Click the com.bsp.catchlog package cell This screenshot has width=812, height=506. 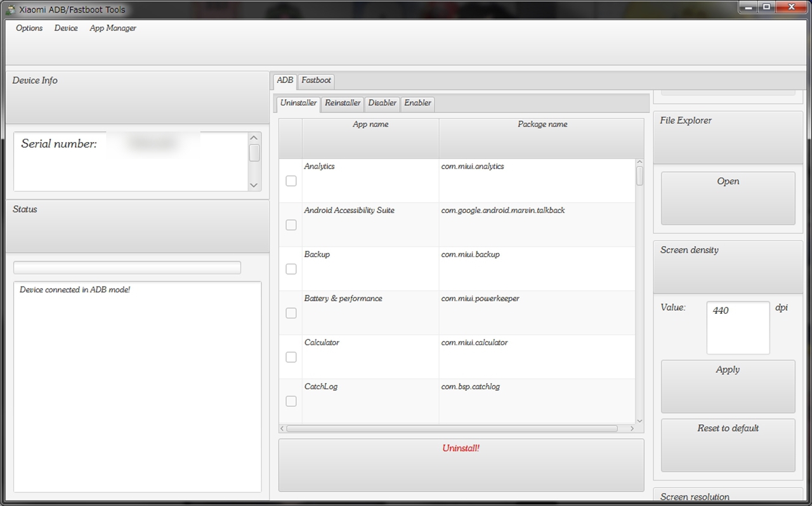pos(537,401)
